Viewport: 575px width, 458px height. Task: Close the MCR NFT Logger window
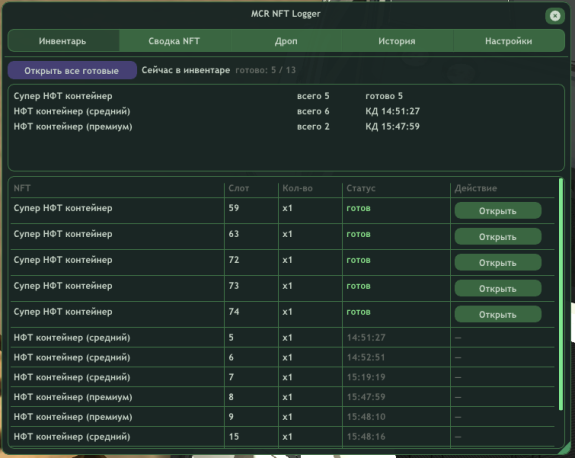click(x=554, y=16)
